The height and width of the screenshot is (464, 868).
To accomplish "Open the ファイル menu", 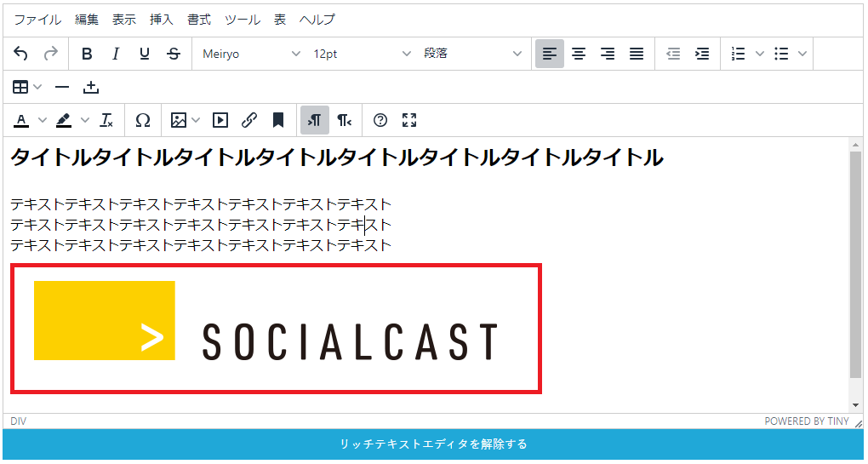I will pos(37,20).
